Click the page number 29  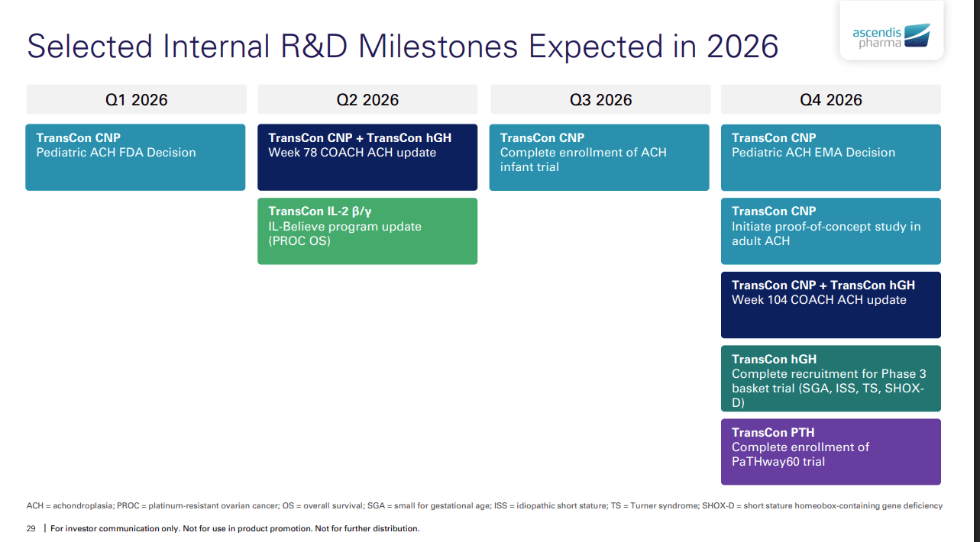tap(31, 528)
